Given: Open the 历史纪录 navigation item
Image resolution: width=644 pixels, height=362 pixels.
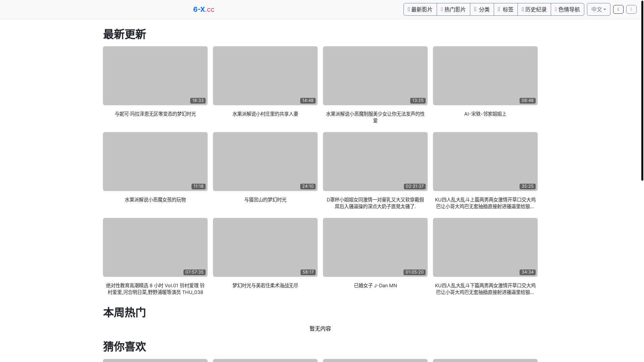Looking at the screenshot, I should point(534,9).
